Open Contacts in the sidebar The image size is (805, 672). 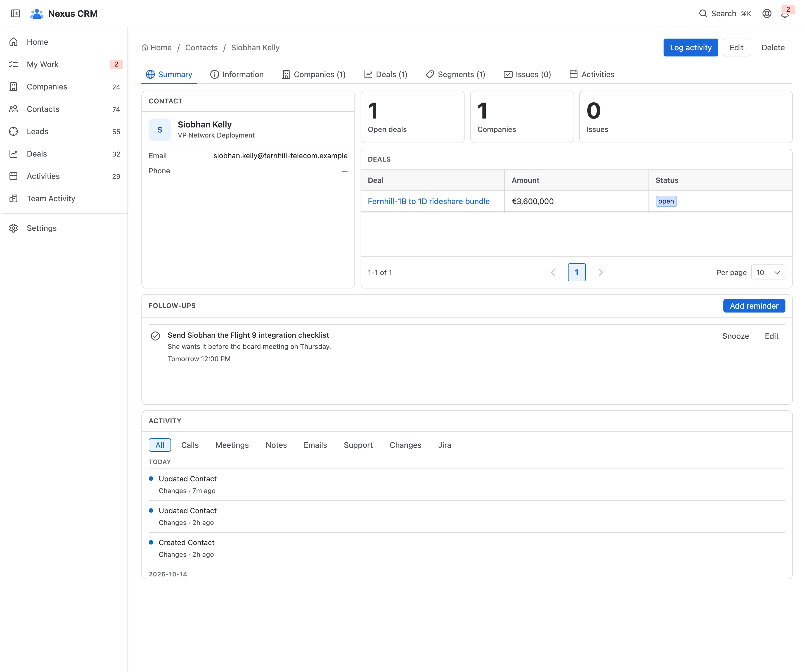click(x=64, y=109)
